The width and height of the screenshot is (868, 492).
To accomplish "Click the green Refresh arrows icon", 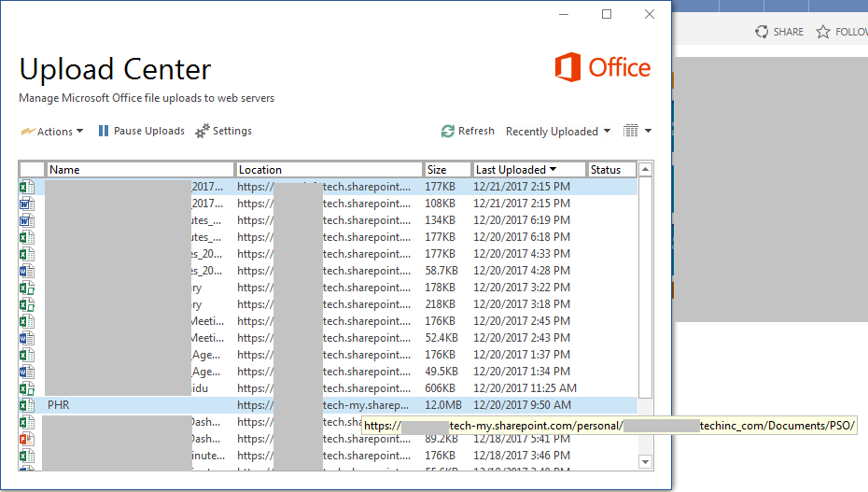I will click(448, 131).
